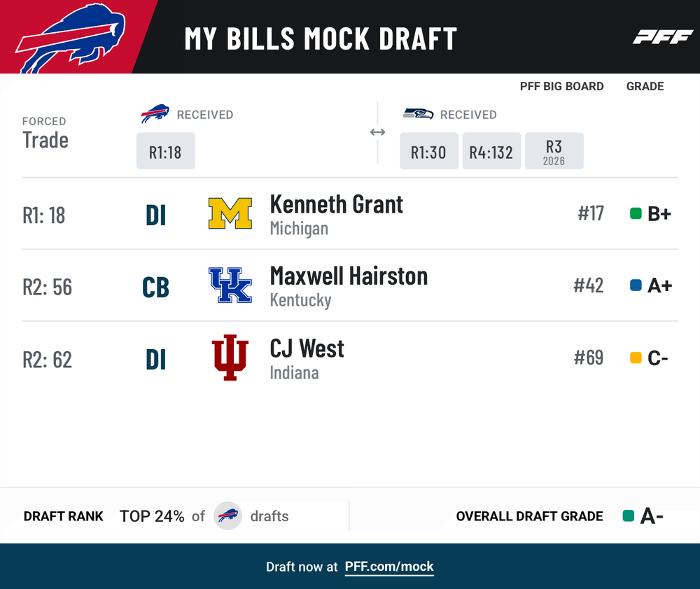Click the PFF logo in header
Viewport: 700px width, 589px height.
coord(662,37)
